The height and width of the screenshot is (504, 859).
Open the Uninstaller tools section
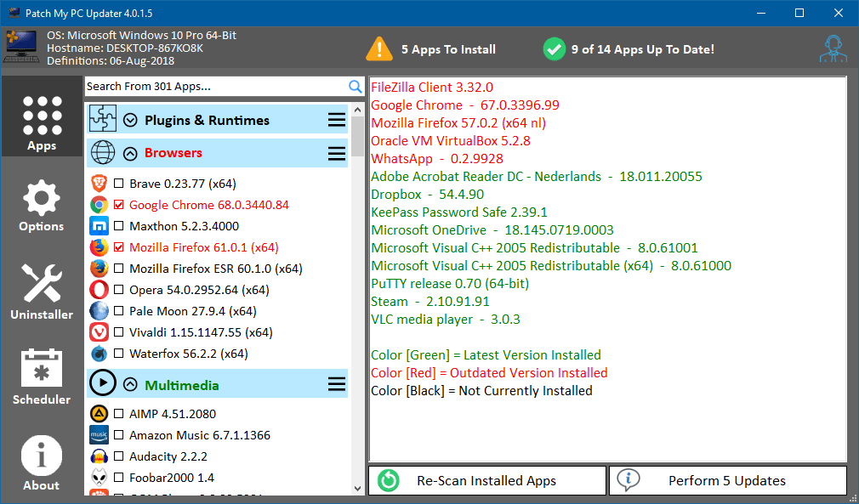42,292
